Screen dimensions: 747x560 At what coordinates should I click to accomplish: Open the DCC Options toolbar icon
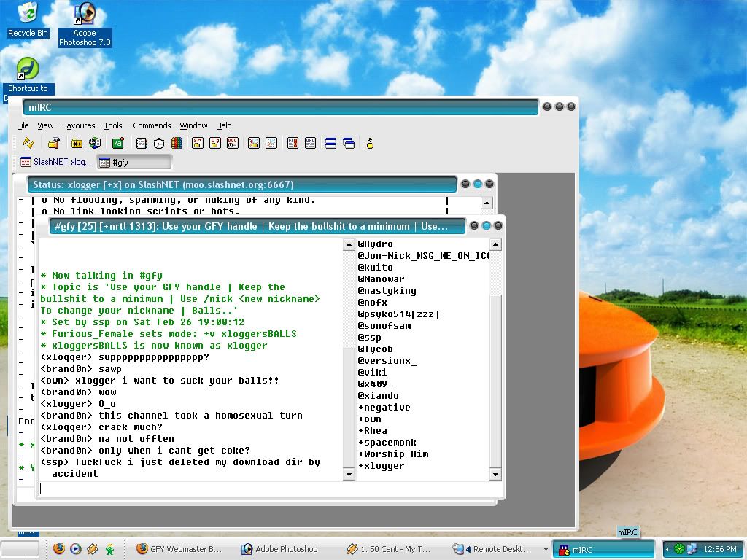[233, 143]
